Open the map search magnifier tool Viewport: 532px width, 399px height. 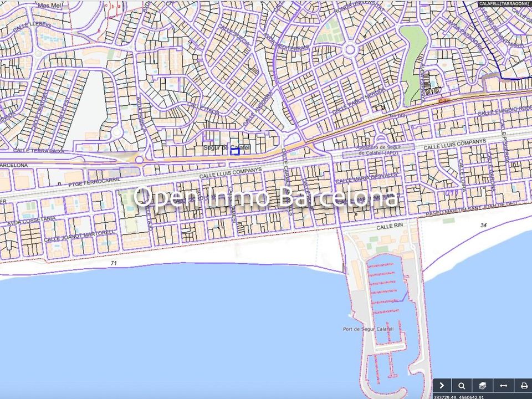pyautogui.click(x=462, y=386)
